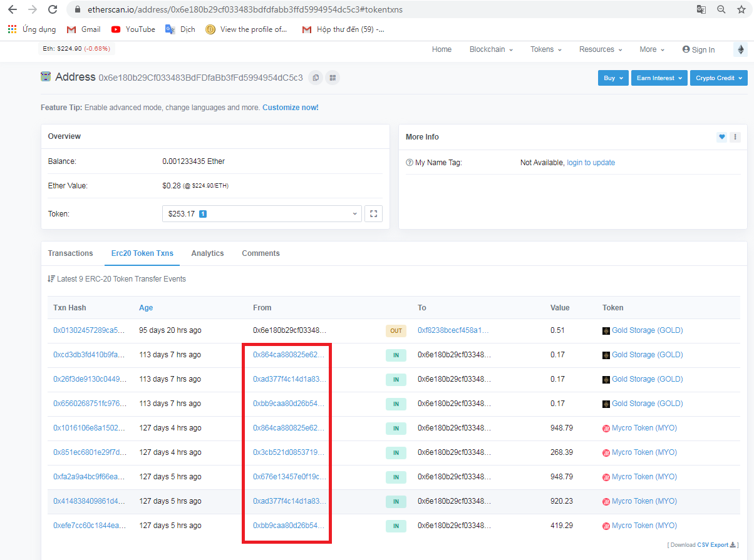Open the Gmail bookmark
This screenshot has width=754, height=560.
(83, 29)
